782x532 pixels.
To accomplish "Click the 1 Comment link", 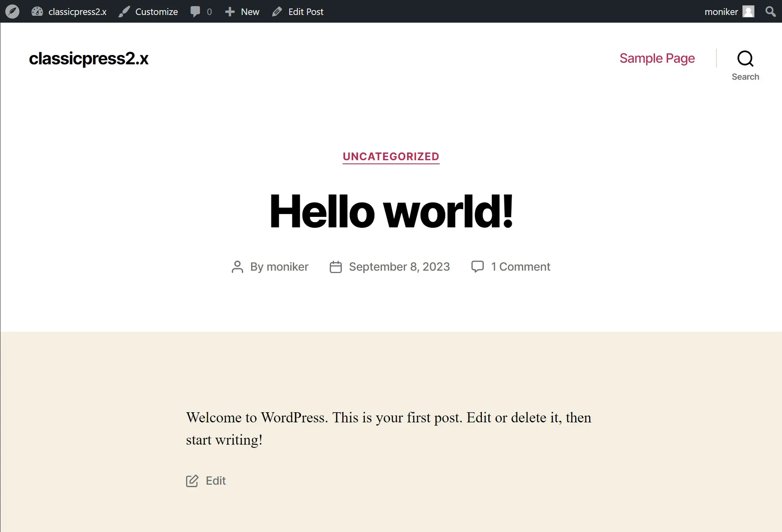I will [x=520, y=267].
